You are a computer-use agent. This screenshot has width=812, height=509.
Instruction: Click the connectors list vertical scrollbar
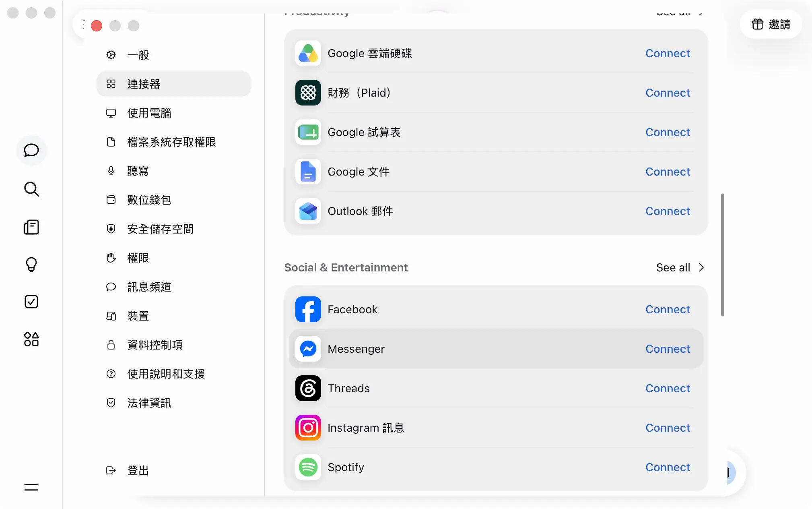click(x=723, y=255)
